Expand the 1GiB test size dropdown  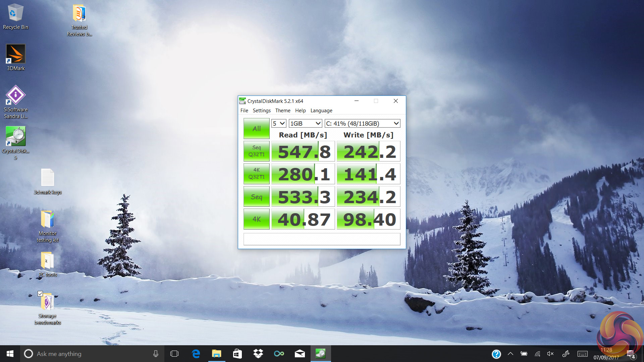tap(305, 124)
